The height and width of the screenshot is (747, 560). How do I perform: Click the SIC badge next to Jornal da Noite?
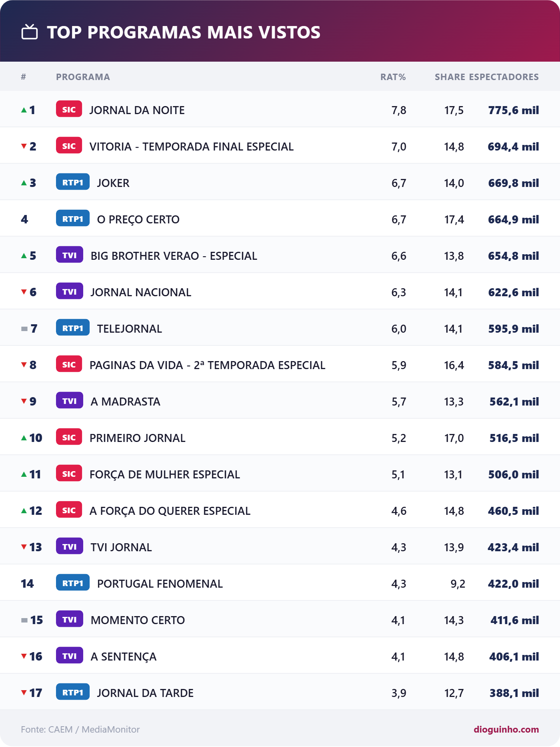[69, 109]
